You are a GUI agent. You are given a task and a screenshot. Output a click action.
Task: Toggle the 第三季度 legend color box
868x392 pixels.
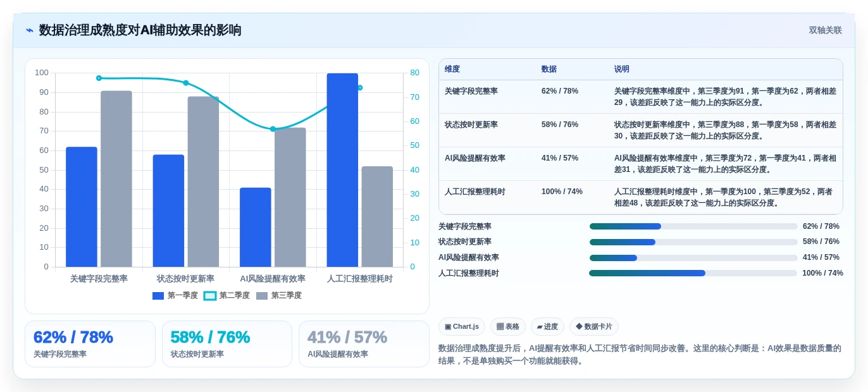(x=262, y=296)
